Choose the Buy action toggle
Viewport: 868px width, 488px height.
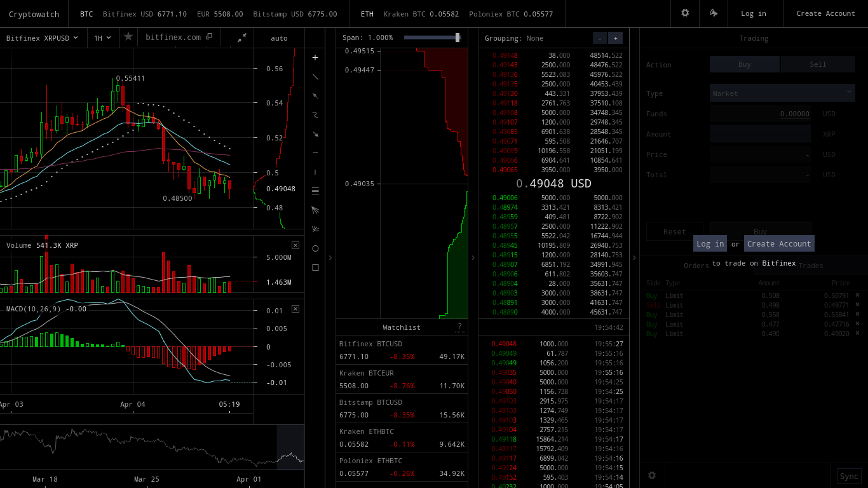pos(744,64)
